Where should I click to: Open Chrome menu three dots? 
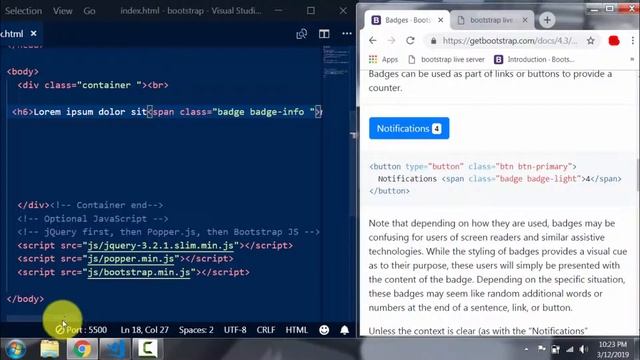632,40
